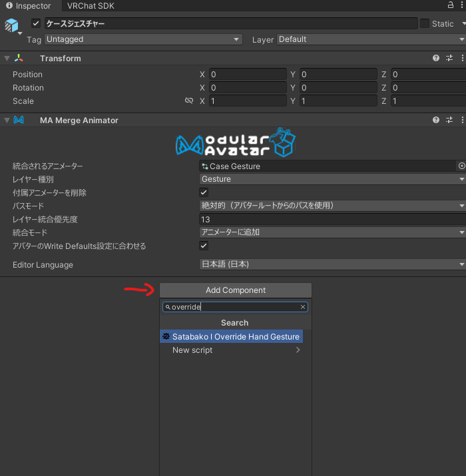Collapse the MA Merge Animator foldout
The height and width of the screenshot is (476, 466).
7,120
